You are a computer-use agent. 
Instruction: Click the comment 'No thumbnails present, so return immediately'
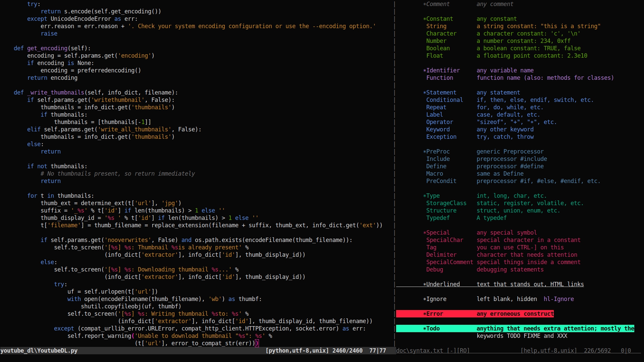pyautogui.click(x=117, y=174)
